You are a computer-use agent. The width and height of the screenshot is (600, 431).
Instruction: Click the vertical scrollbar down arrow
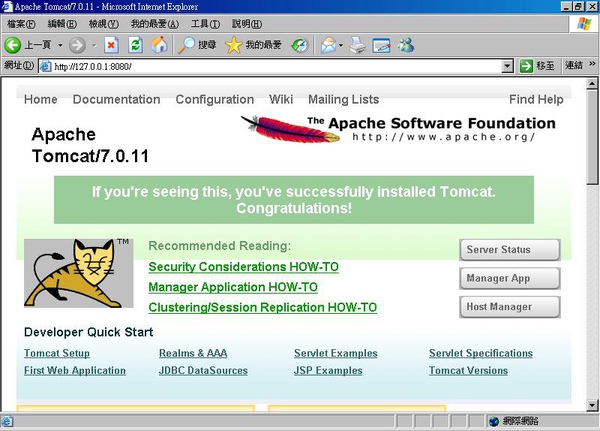click(592, 405)
